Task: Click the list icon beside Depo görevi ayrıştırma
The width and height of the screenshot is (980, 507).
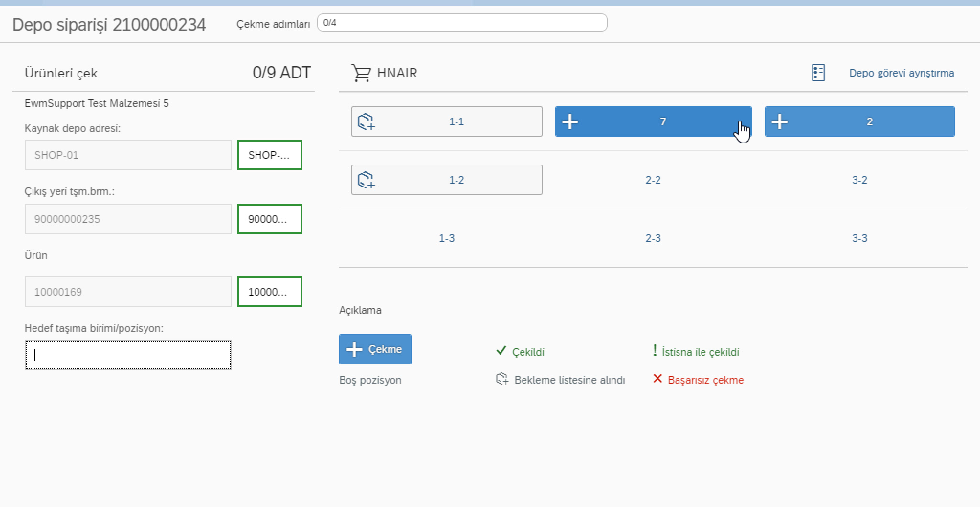Action: [818, 73]
